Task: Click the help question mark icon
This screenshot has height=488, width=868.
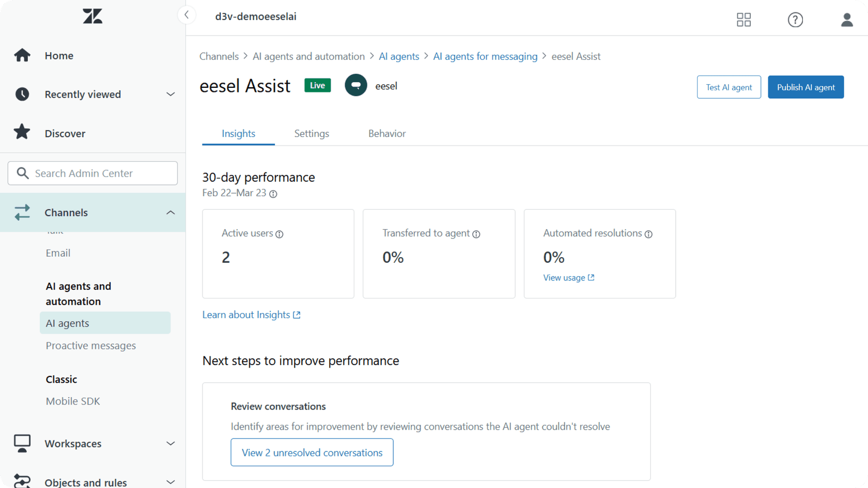Action: pyautogui.click(x=795, y=20)
